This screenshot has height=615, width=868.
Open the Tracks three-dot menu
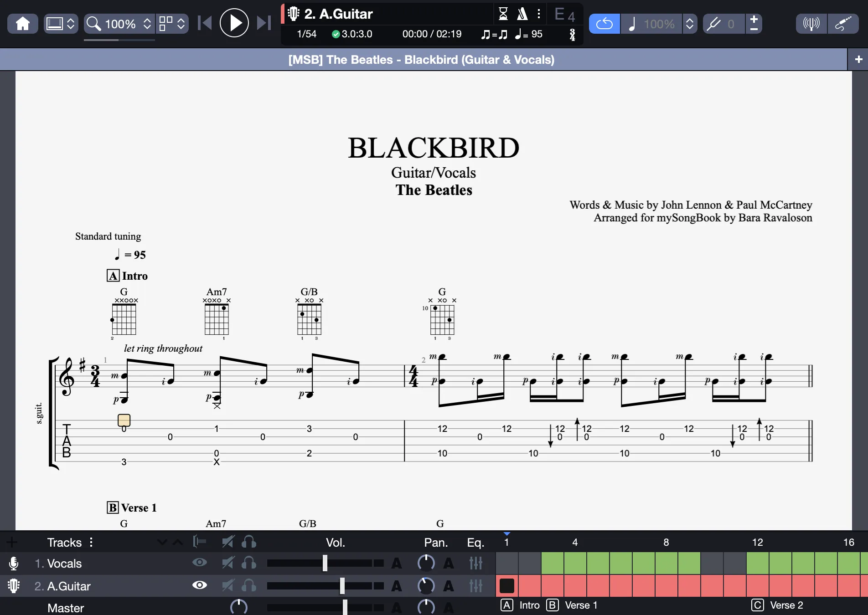[91, 542]
